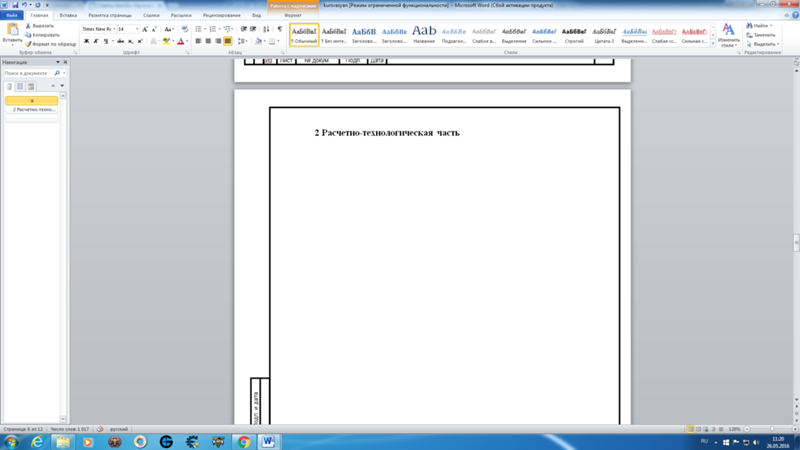Apply justified paragraph alignment
Image resolution: width=800 pixels, height=450 pixels.
click(228, 42)
